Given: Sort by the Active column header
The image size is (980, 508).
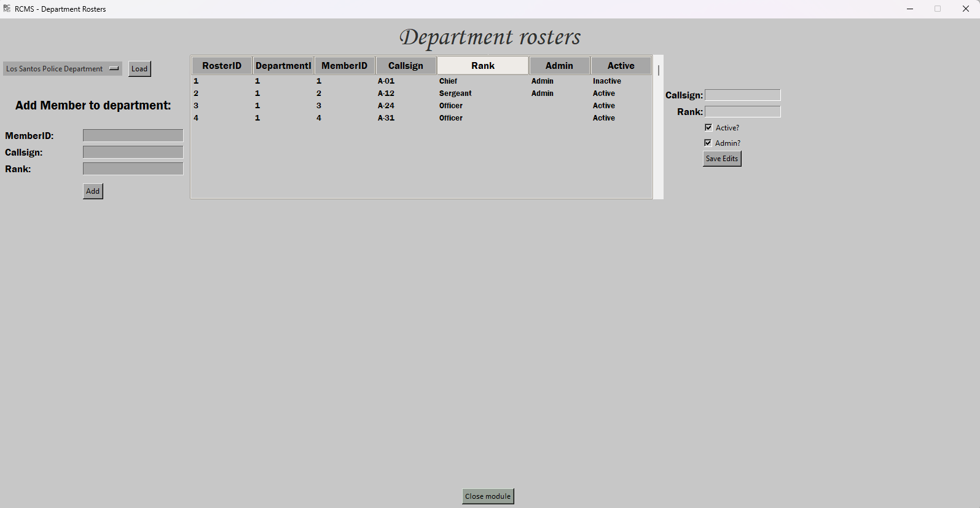Looking at the screenshot, I should [621, 66].
